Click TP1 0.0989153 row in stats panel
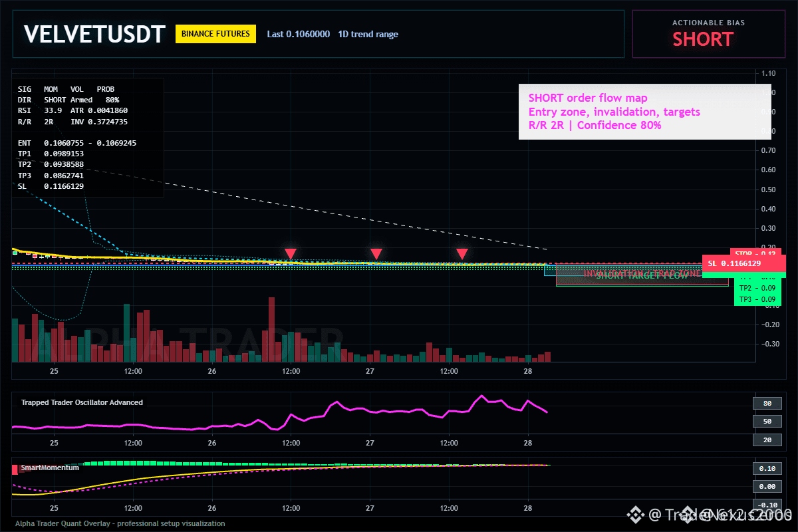The height and width of the screenshot is (532, 798). pyautogui.click(x=51, y=154)
